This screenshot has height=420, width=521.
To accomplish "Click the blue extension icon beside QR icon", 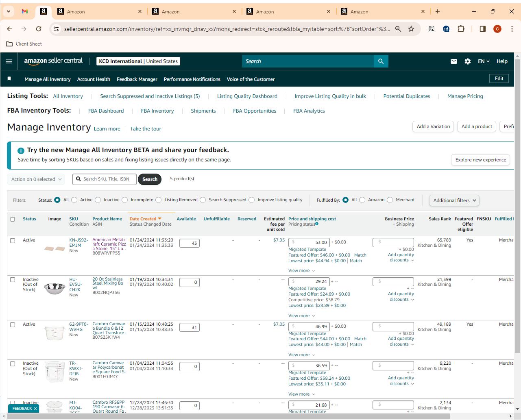I will (446, 29).
